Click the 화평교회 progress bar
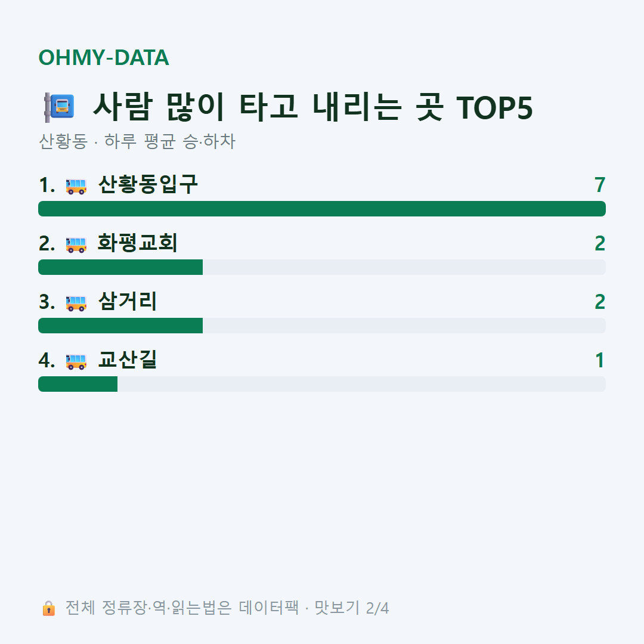 pos(322,267)
